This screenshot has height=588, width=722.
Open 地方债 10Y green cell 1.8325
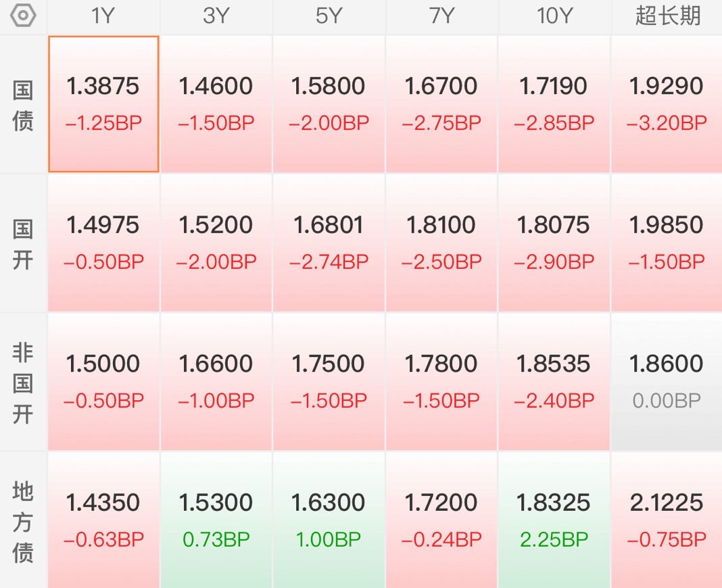554,520
